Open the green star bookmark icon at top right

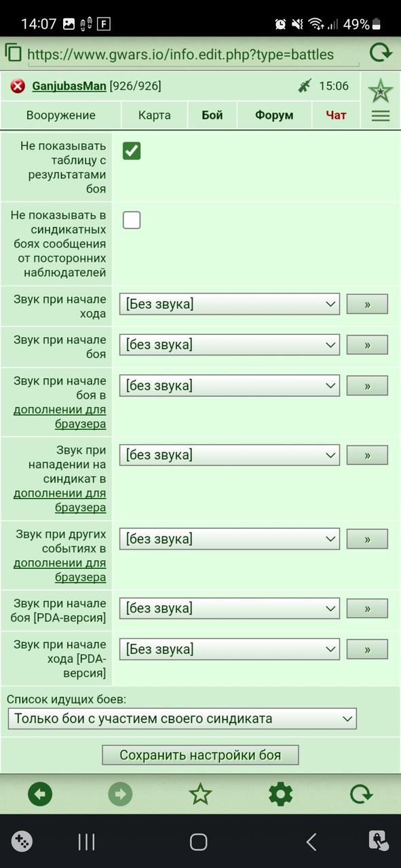(381, 89)
